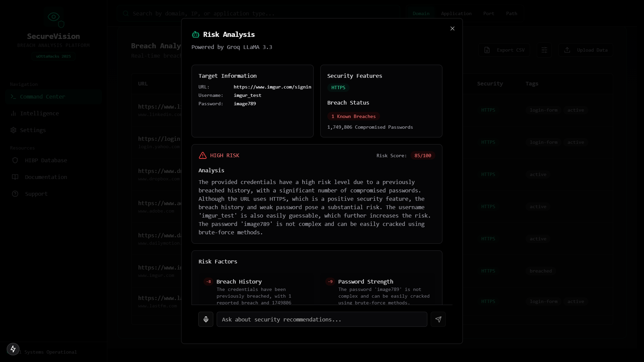644x362 pixels.
Task: Click the high risk warning triangle icon
Action: [x=203, y=156]
